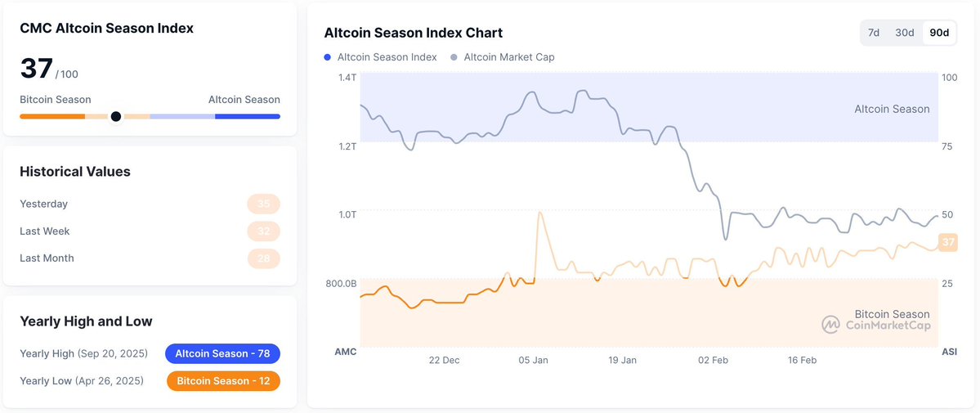The height and width of the screenshot is (413, 980).
Task: Click the Yesterday value badge 35
Action: [x=263, y=204]
